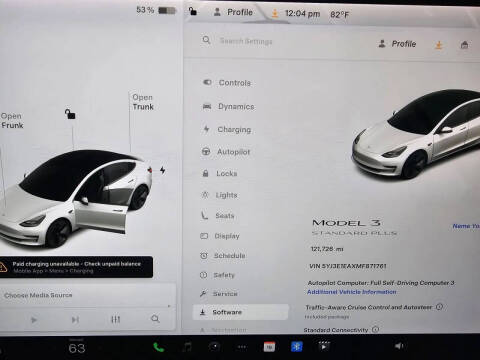Tap info icon beside Standard Connectivity

(375, 329)
